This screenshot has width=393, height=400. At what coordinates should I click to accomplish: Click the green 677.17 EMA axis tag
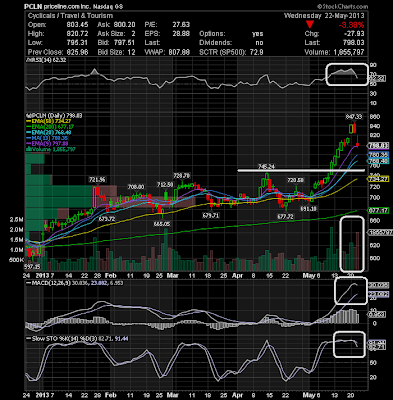[378, 211]
